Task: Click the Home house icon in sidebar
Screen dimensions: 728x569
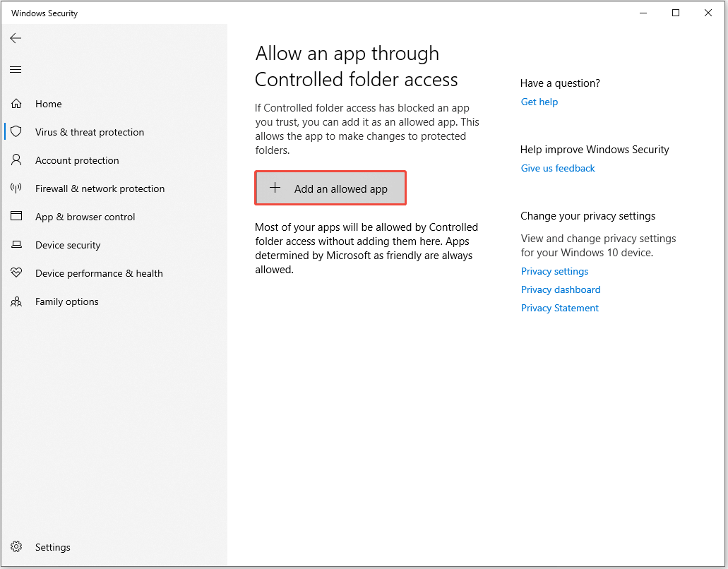Action: point(16,104)
